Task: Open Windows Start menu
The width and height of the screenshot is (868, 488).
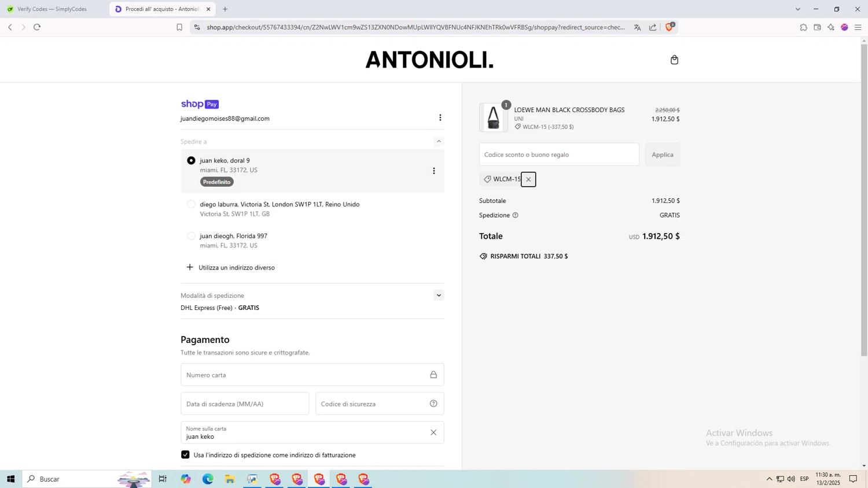Action: pyautogui.click(x=10, y=479)
